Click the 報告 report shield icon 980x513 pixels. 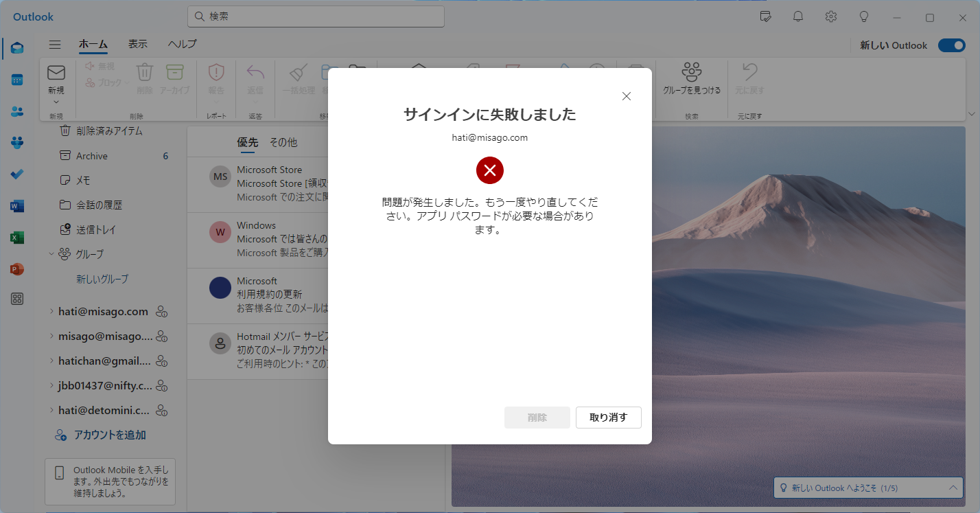[x=216, y=72]
